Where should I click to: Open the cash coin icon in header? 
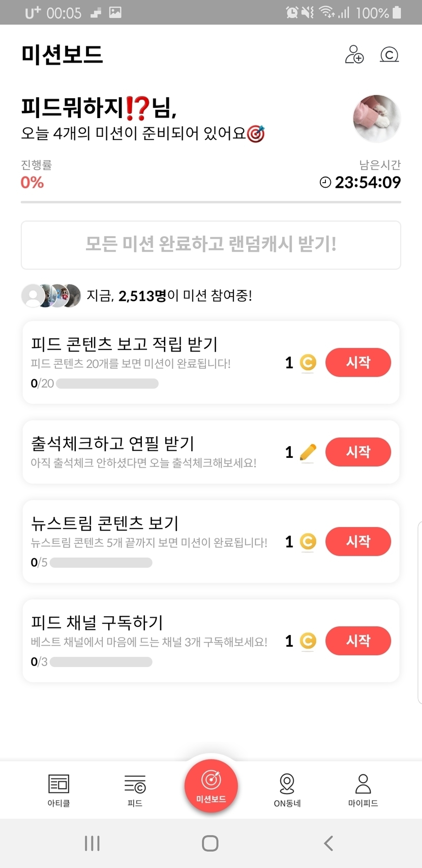coord(389,54)
